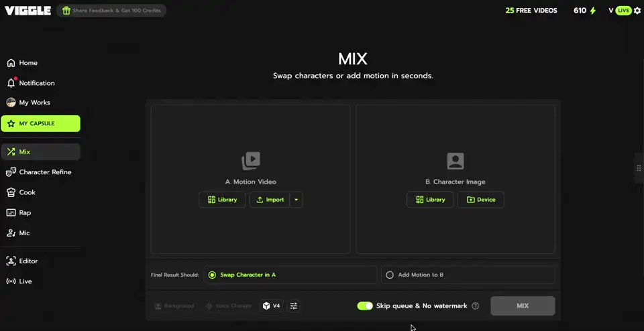Click the gift icon in feedback banner
Viewport: 644px width, 331px height.
click(66, 11)
